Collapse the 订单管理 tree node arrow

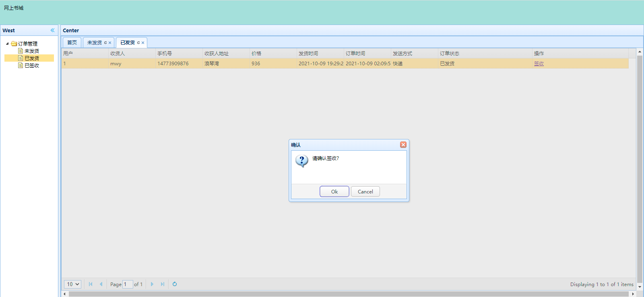click(7, 44)
